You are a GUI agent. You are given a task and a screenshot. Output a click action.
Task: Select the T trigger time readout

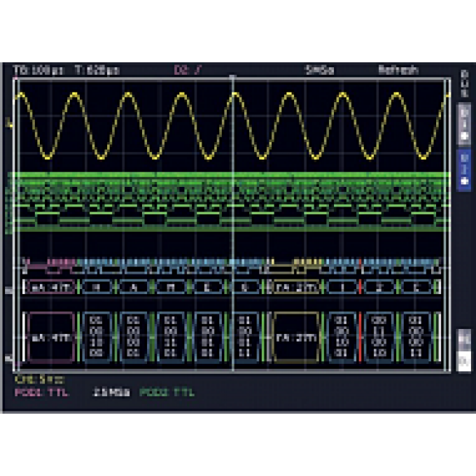[97, 70]
